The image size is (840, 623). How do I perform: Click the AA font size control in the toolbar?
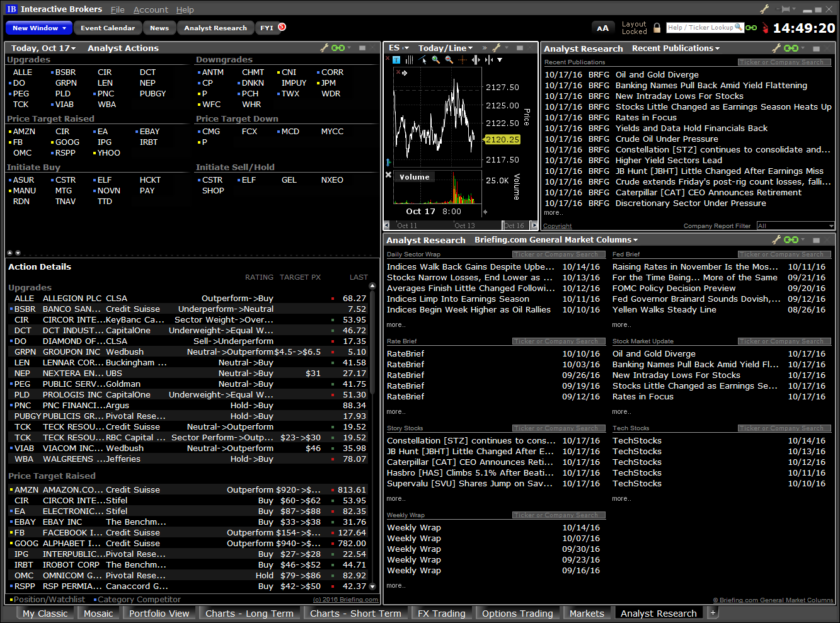tap(603, 28)
